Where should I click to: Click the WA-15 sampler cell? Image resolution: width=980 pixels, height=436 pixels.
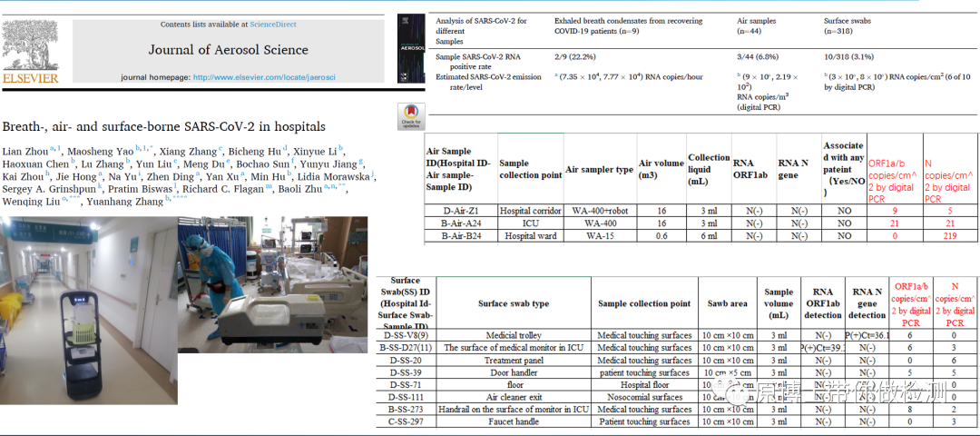pos(600,236)
